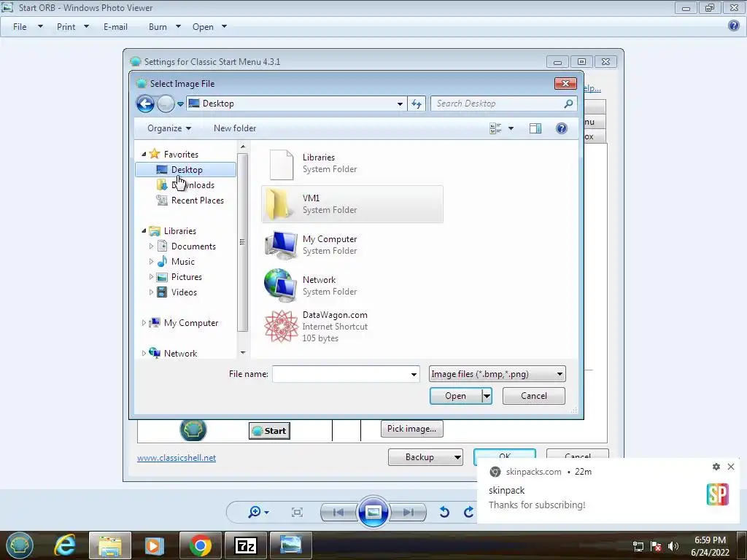Screen dimensions: 747x560
Task: Open Downloads in Favorites
Action: click(193, 184)
